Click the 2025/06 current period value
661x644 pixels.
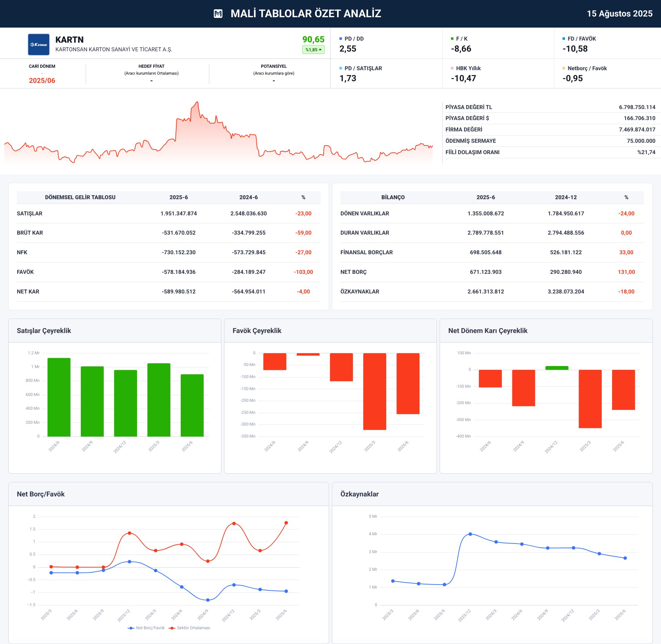point(42,80)
